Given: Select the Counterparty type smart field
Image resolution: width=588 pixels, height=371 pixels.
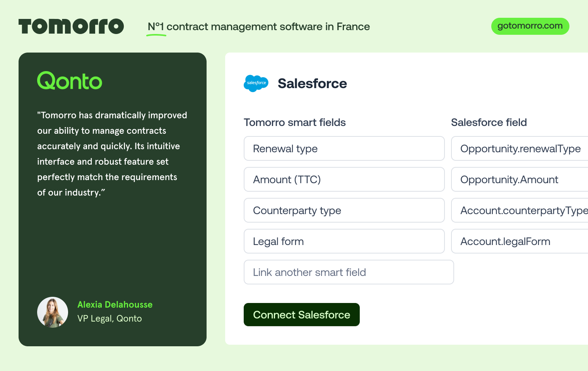Looking at the screenshot, I should pos(344,210).
